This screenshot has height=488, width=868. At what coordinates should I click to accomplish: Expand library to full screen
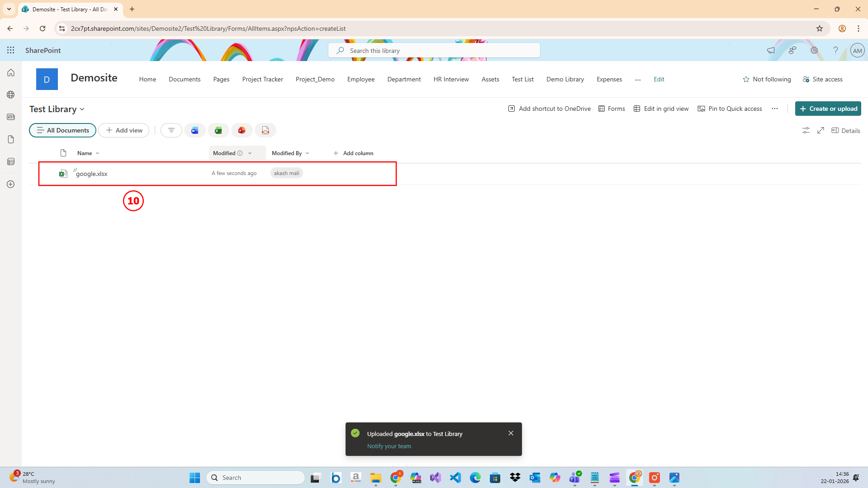click(x=821, y=130)
